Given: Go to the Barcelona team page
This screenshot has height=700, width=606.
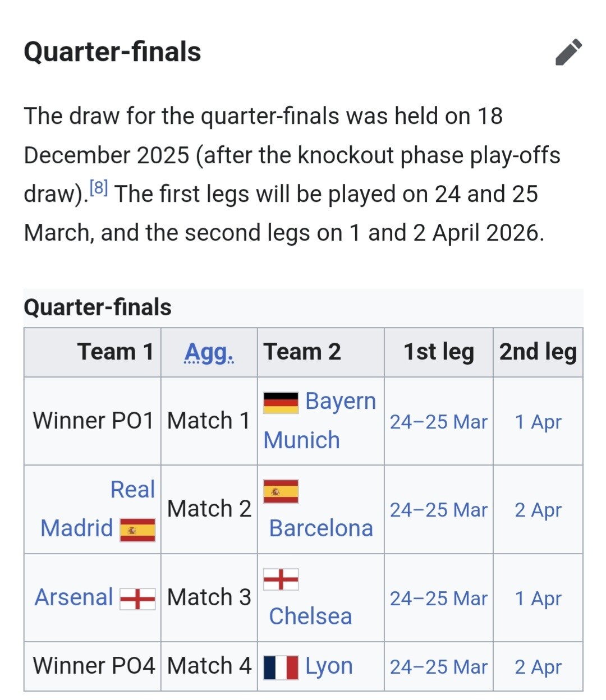Looking at the screenshot, I should 321,528.
